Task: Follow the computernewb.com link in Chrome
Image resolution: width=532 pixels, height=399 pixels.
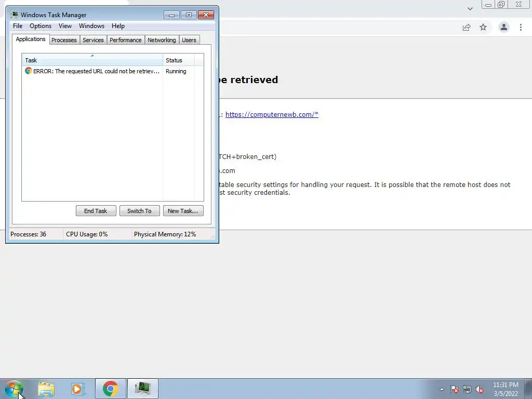Action: coord(272,114)
